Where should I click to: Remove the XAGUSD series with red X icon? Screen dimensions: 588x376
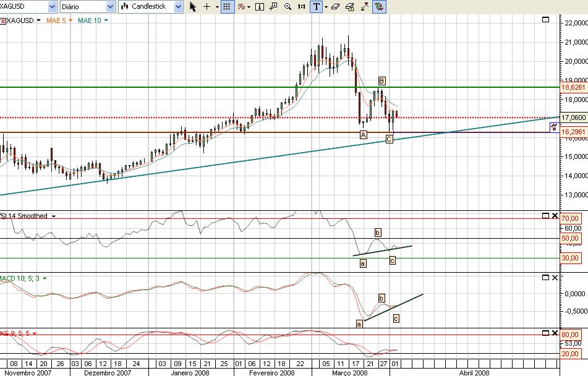click(x=2, y=20)
